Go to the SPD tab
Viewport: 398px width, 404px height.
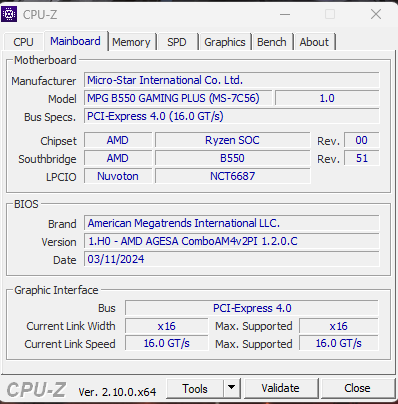coord(177,42)
